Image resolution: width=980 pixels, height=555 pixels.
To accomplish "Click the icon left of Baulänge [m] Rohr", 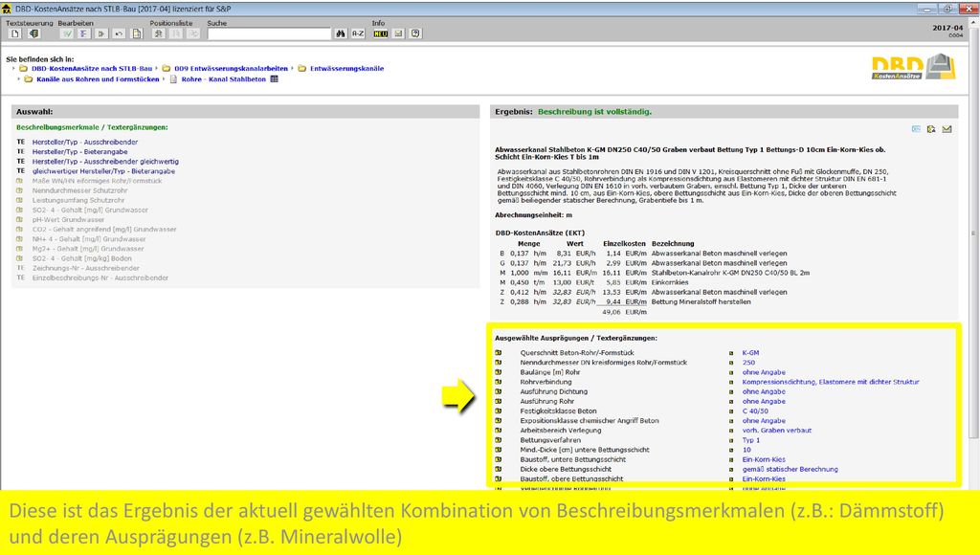I will [498, 372].
